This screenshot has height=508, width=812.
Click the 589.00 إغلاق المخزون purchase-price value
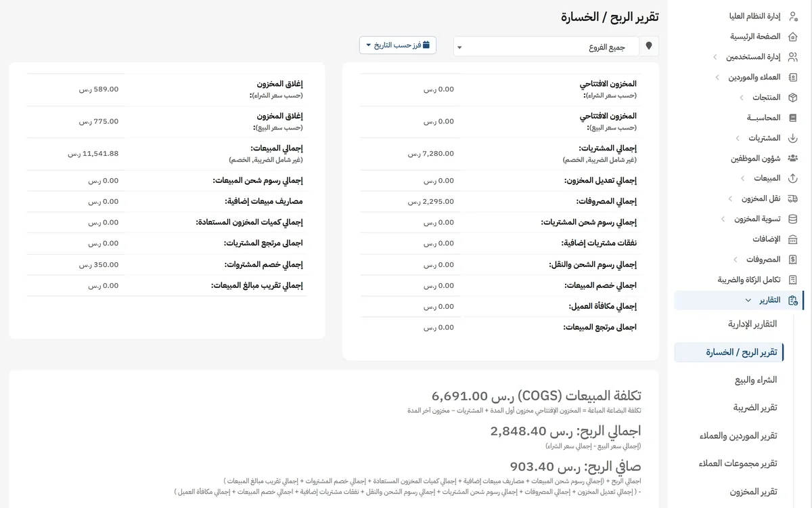point(98,89)
